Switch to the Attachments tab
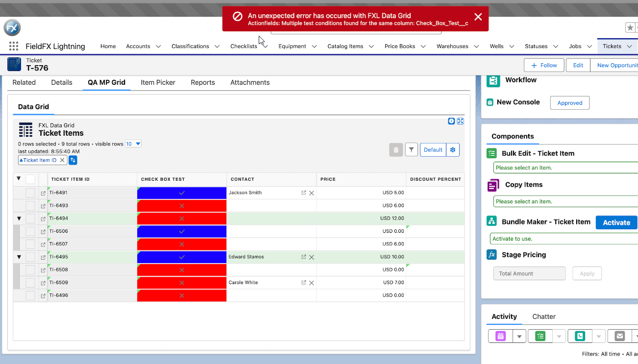The height and width of the screenshot is (364, 638). [250, 82]
